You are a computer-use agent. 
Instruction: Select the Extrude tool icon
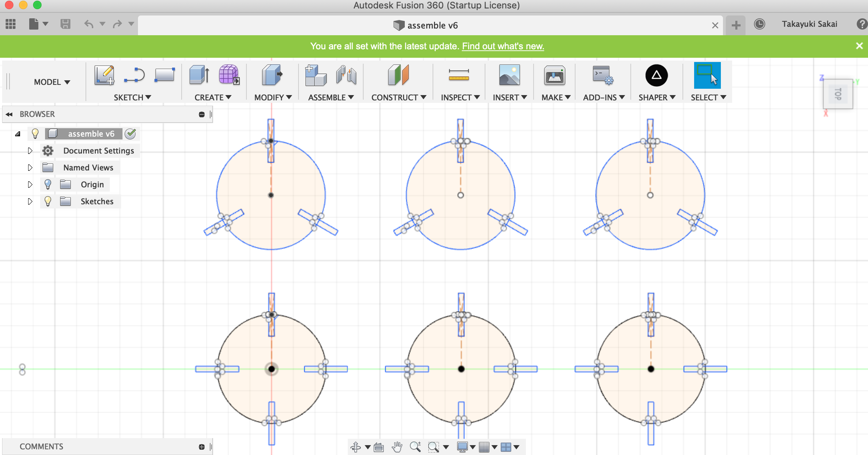tap(199, 75)
